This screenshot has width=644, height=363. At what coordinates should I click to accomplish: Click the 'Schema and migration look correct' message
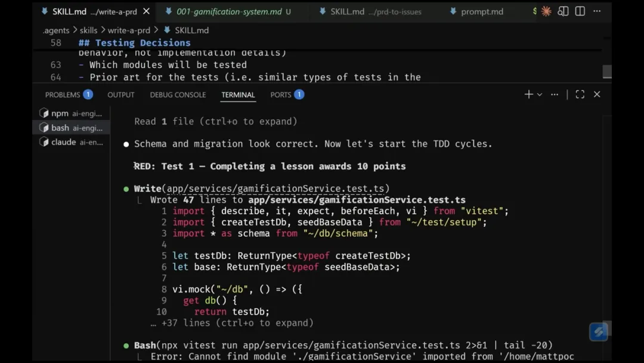click(x=313, y=144)
